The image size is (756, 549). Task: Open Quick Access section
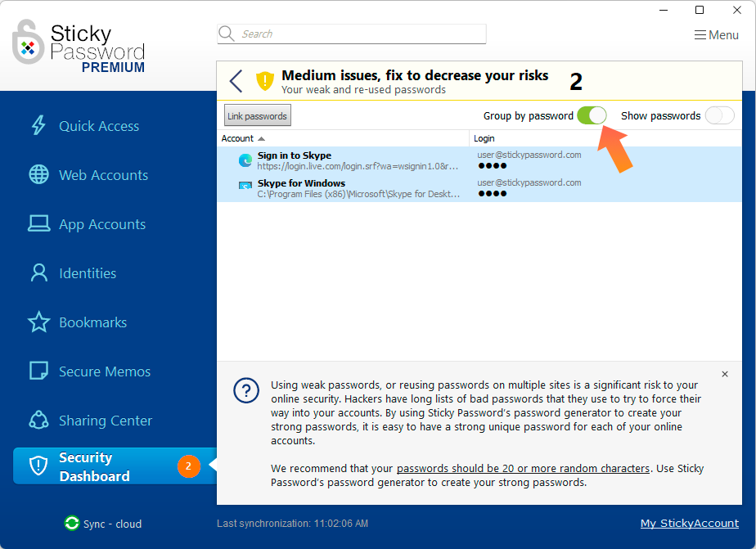tap(99, 126)
